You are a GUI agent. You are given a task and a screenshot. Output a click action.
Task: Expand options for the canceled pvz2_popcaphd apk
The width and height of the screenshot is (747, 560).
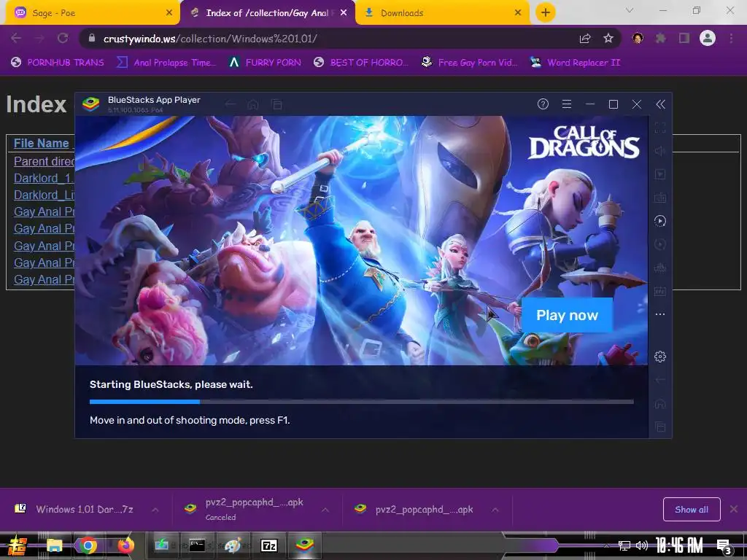(325, 510)
